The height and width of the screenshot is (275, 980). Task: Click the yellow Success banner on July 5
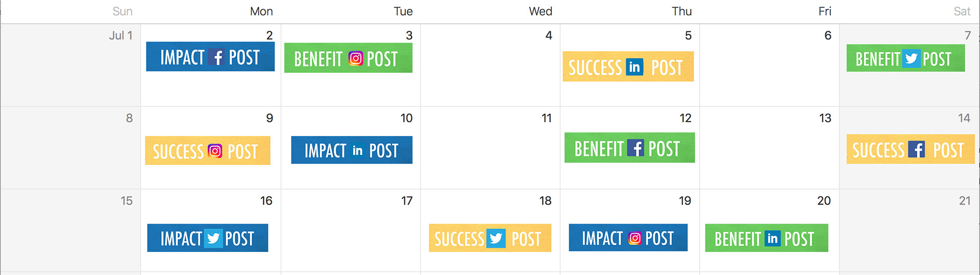(628, 66)
